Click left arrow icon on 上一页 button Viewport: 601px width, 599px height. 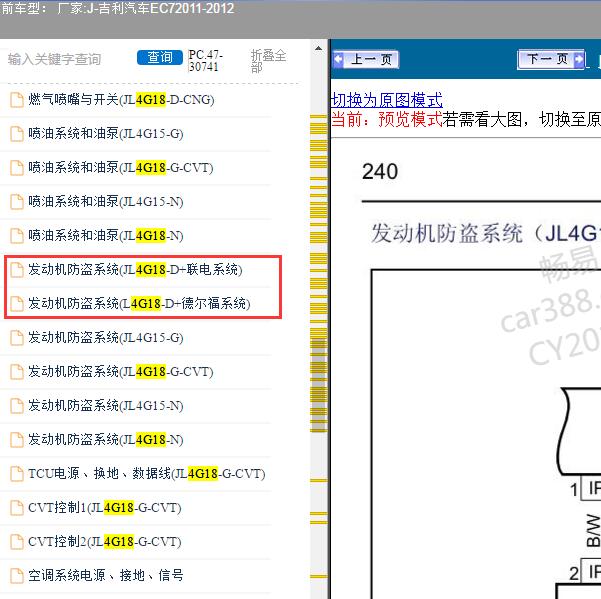click(x=338, y=59)
